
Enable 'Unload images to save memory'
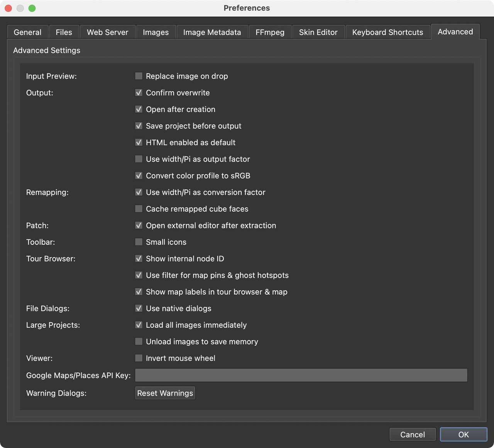click(139, 341)
